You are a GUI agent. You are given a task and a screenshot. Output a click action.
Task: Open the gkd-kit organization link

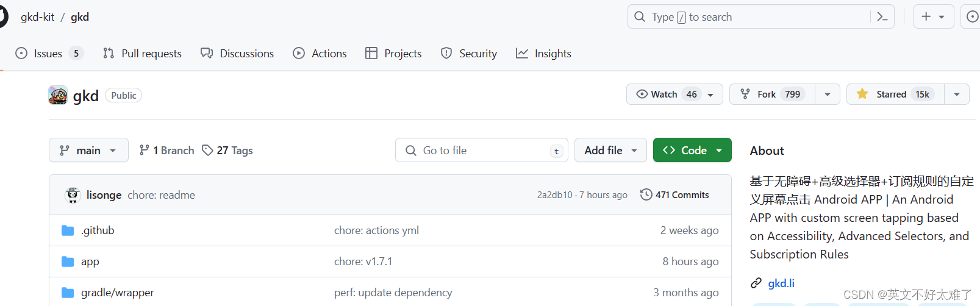coord(38,17)
